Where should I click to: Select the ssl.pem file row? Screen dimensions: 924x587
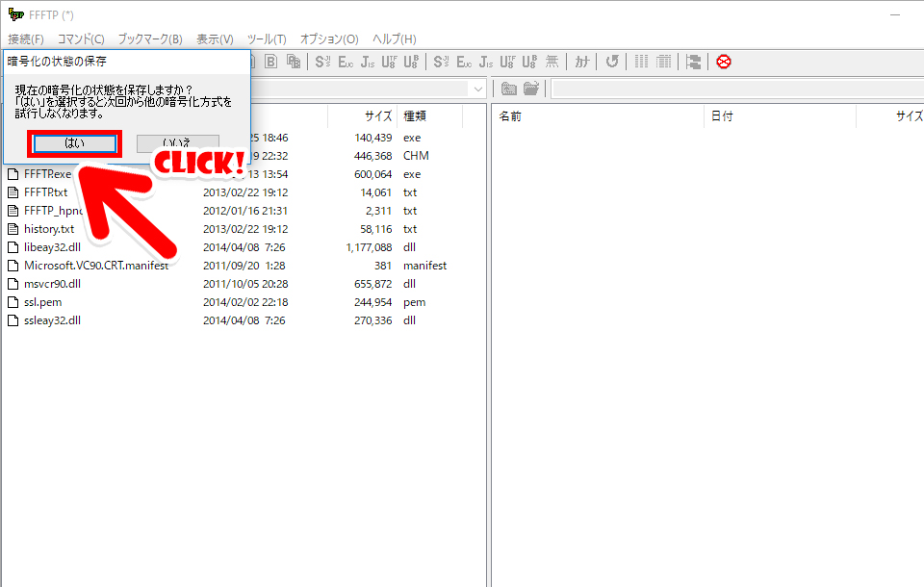[244, 302]
